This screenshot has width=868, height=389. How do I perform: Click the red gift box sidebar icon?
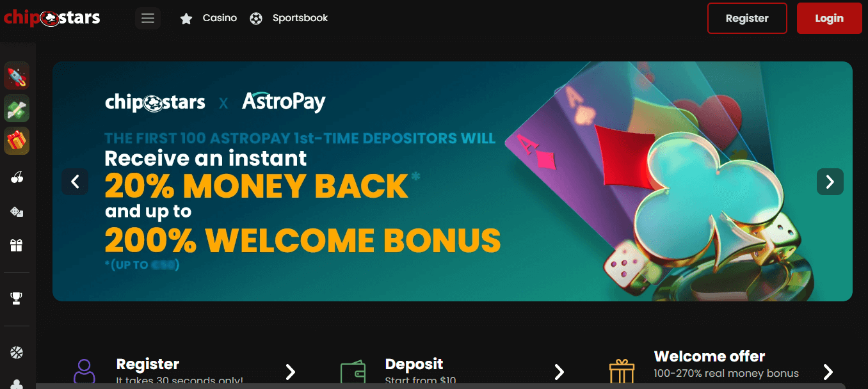(x=17, y=141)
